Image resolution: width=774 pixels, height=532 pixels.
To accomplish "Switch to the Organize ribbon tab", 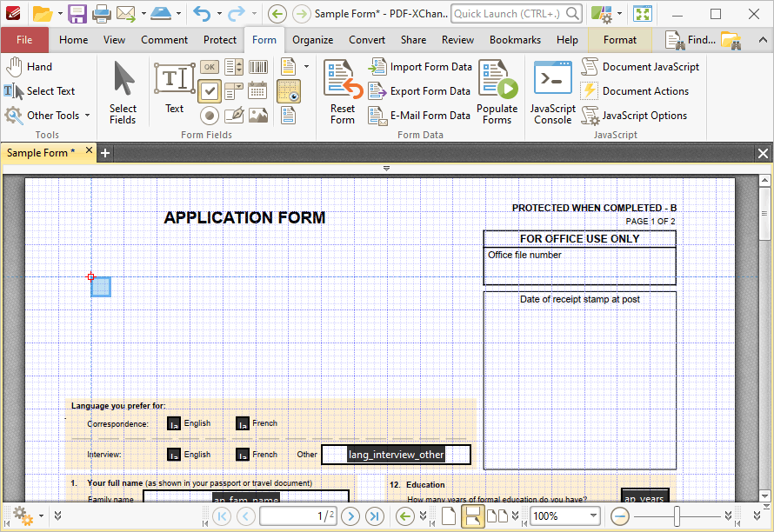I will tap(312, 39).
